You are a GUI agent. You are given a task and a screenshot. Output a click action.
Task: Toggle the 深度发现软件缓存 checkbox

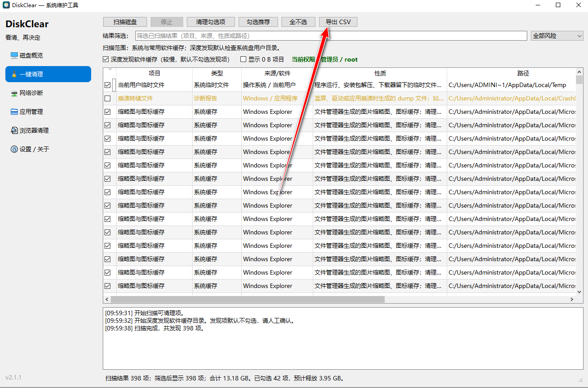[x=106, y=59]
